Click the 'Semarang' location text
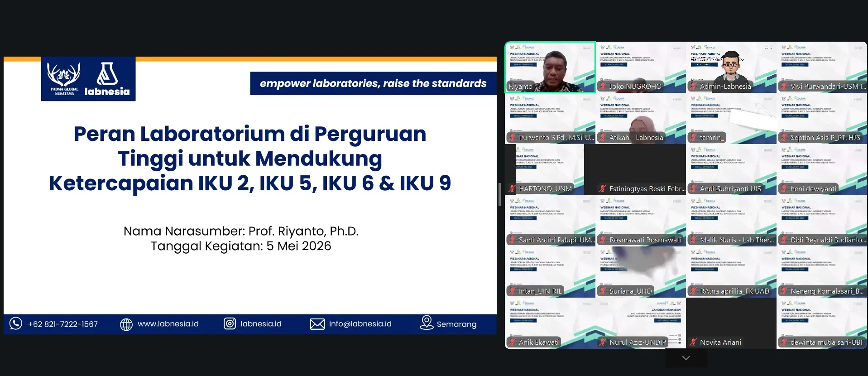868x376 pixels. 456,324
